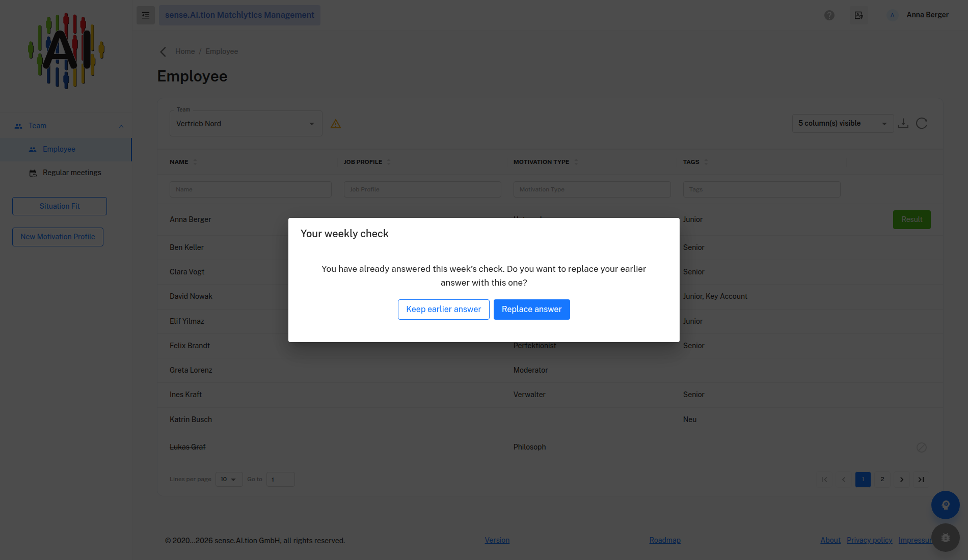Open the Version link in footer
The height and width of the screenshot is (560, 968).
[x=497, y=540]
